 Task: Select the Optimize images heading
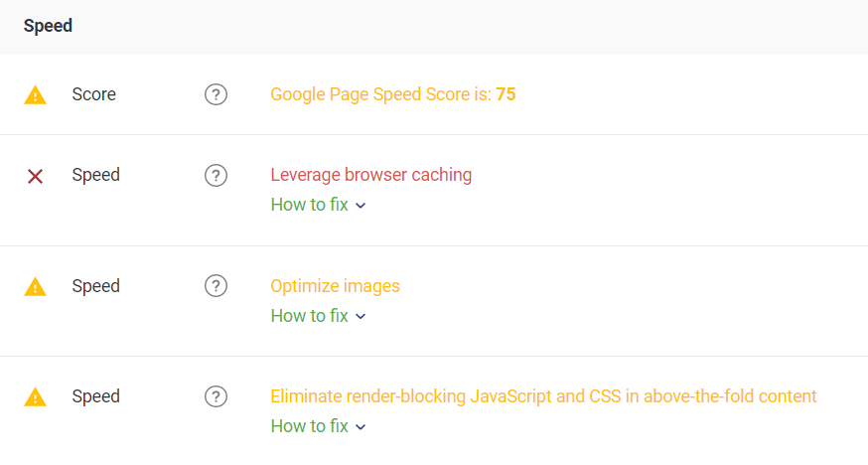click(335, 286)
